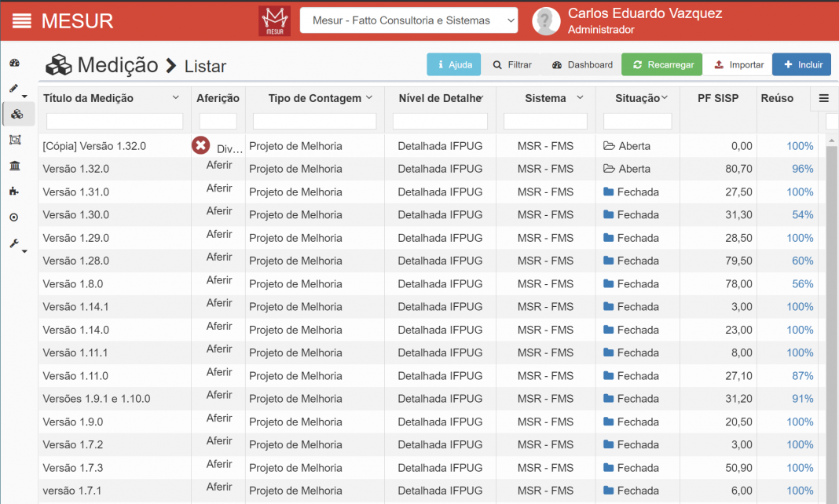The image size is (839, 504).
Task: Select the Versão 1.7.3 title
Action: 73,468
